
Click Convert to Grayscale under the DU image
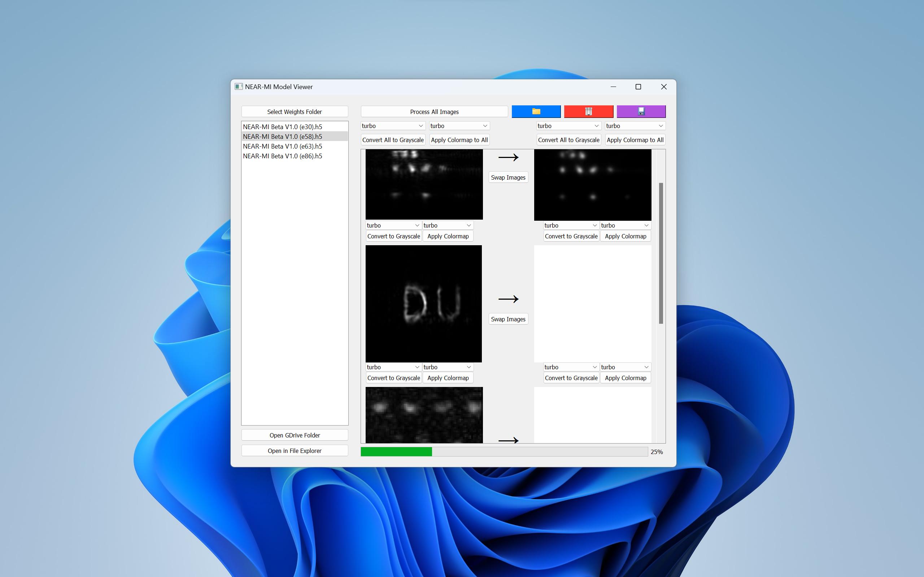pos(394,378)
